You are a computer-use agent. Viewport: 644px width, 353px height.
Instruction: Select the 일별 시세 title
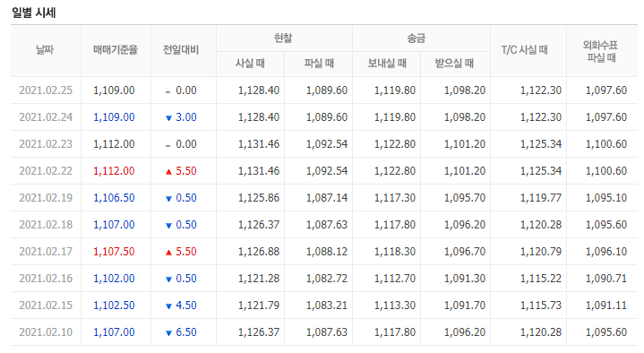(34, 13)
